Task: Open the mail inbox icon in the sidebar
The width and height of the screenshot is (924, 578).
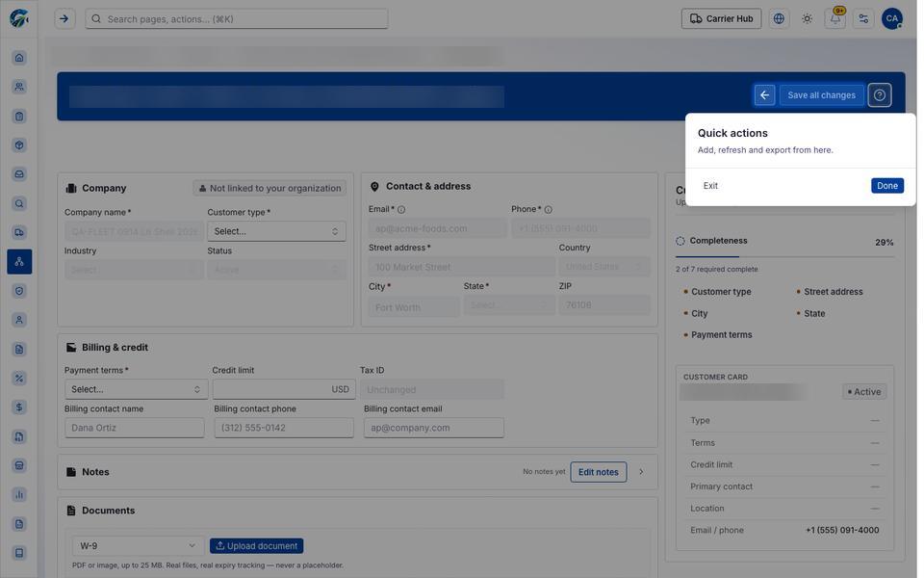Action: tap(19, 174)
